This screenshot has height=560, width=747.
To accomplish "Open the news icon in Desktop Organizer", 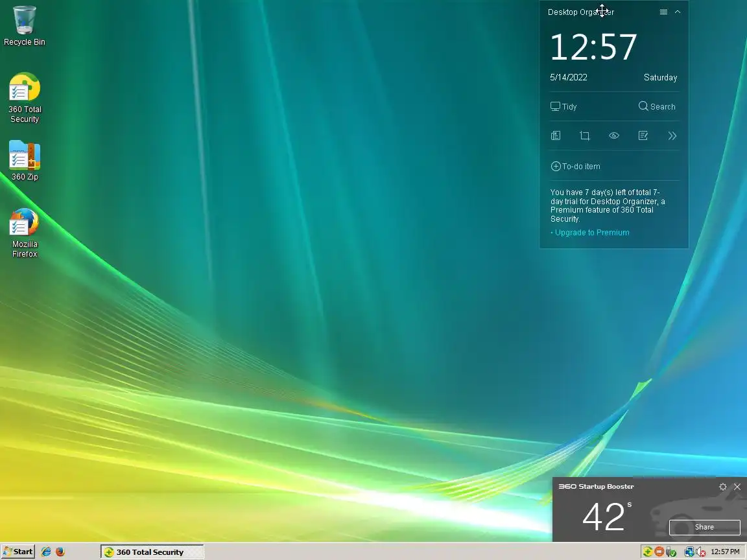I will (x=556, y=135).
